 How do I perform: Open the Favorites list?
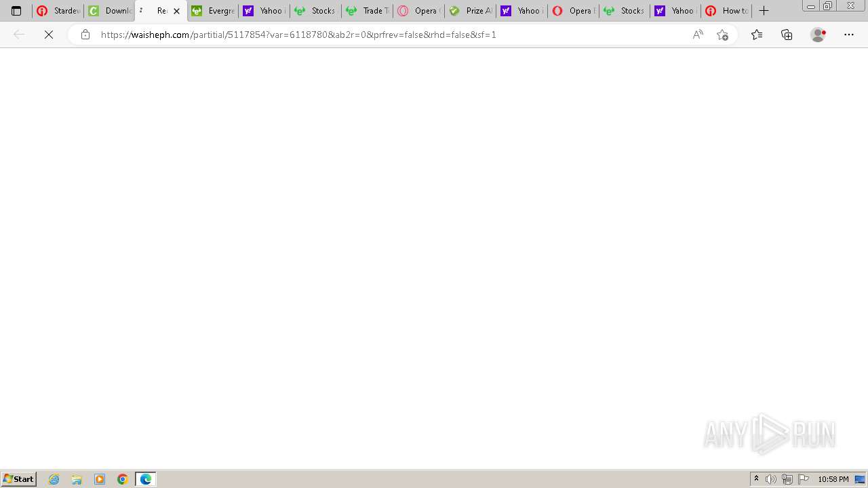757,35
